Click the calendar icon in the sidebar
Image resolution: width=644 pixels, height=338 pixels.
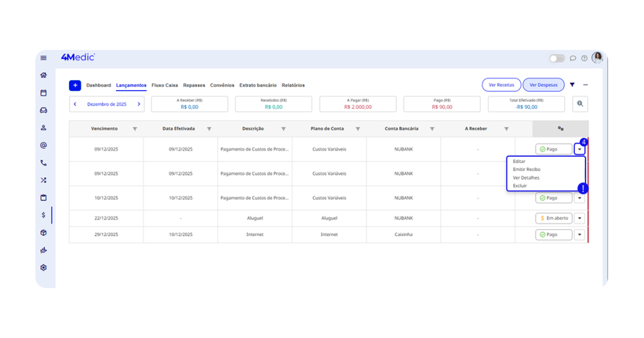coord(43,93)
